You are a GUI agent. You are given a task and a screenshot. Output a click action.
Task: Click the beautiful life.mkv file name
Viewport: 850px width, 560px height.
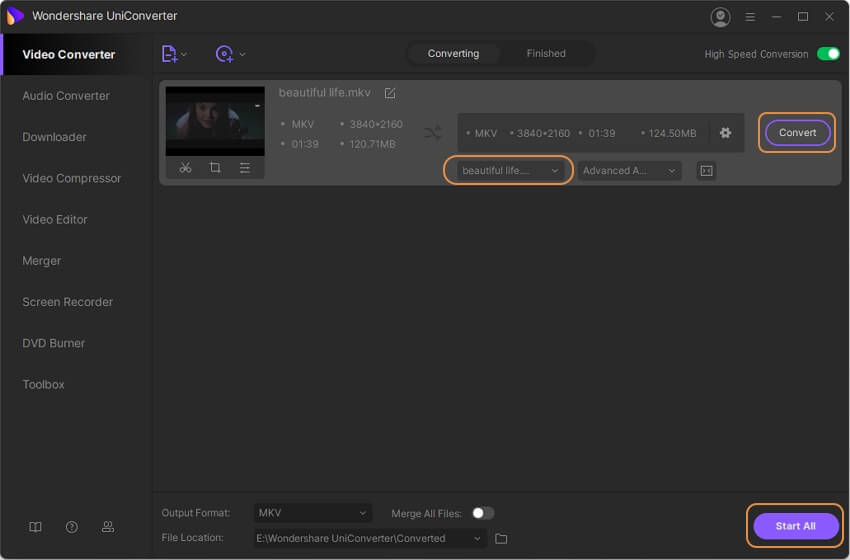[x=325, y=93]
